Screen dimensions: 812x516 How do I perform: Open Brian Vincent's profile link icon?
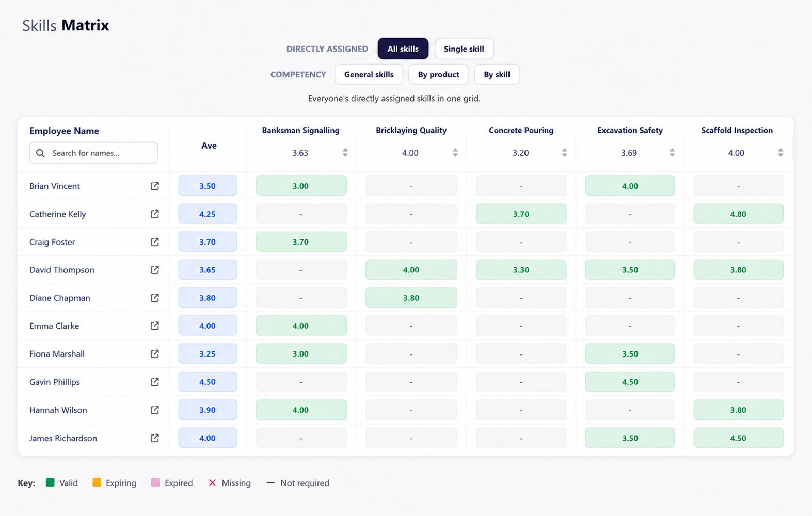tap(154, 186)
